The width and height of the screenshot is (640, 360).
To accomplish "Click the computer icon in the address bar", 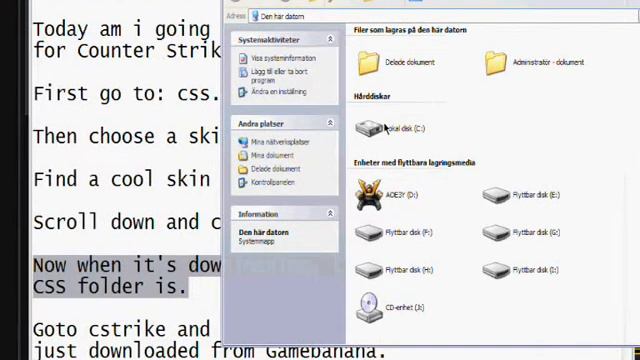I will point(255,16).
